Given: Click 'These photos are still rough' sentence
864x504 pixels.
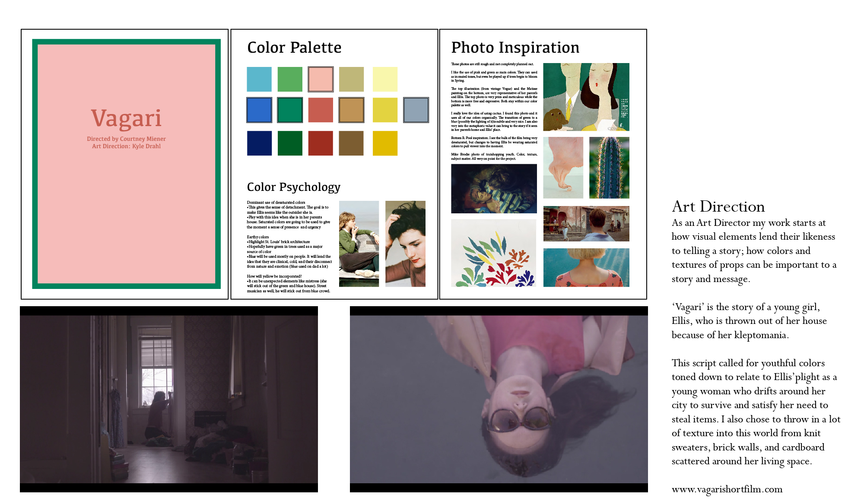Looking at the screenshot, I should (492, 64).
